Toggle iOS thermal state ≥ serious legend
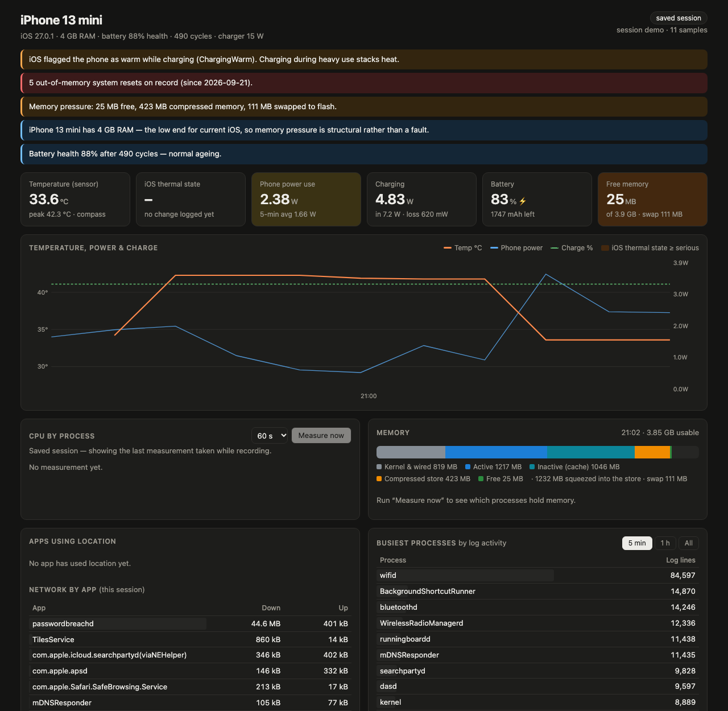Viewport: 728px width, 711px height. [650, 248]
